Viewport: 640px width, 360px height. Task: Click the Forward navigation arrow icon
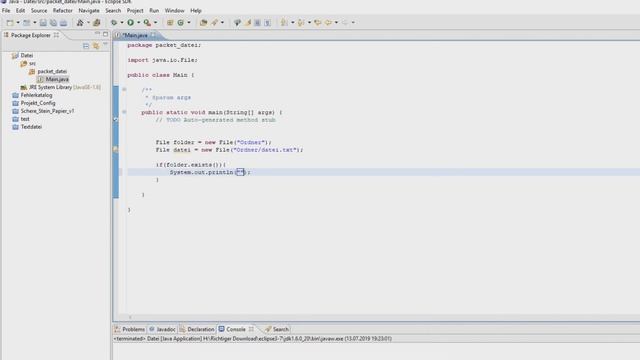[345, 23]
